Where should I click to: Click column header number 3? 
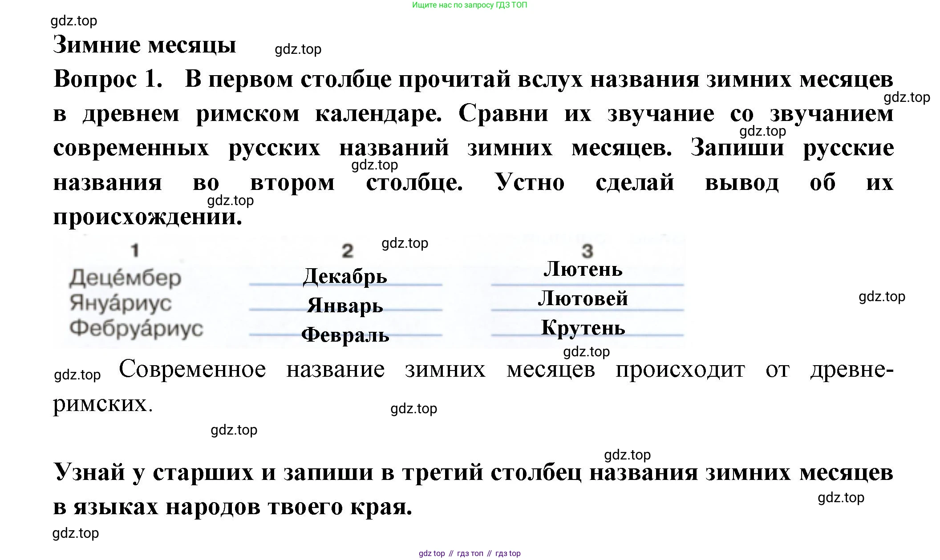pyautogui.click(x=587, y=251)
